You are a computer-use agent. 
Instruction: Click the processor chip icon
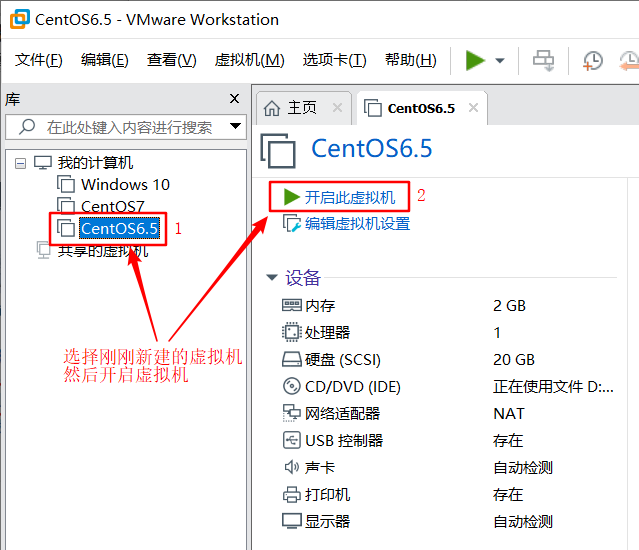click(292, 332)
